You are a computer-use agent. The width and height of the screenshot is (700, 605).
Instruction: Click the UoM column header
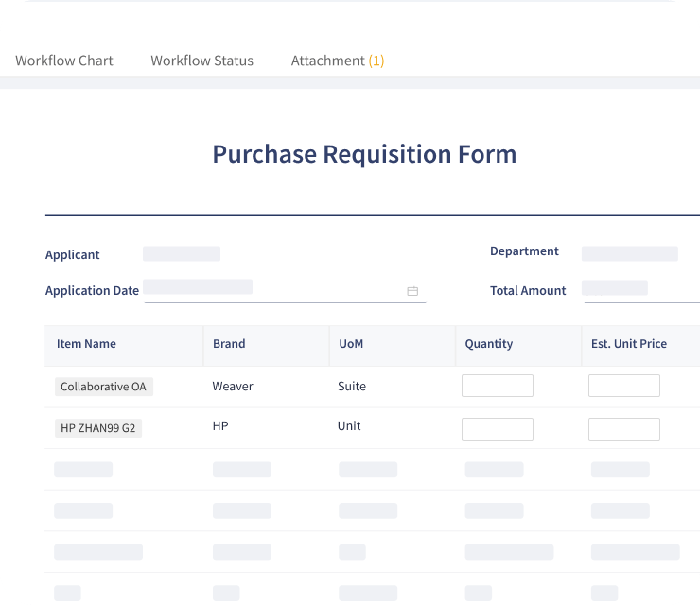click(x=350, y=344)
